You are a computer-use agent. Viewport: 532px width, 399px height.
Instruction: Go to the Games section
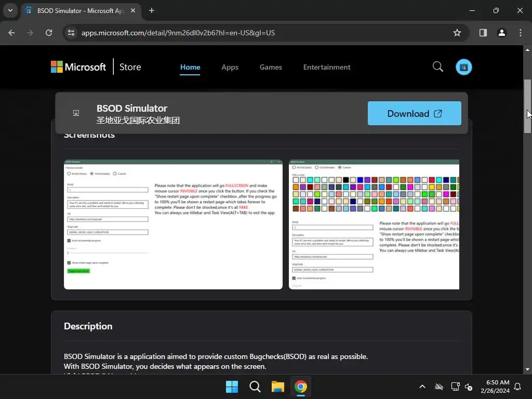pyautogui.click(x=270, y=67)
